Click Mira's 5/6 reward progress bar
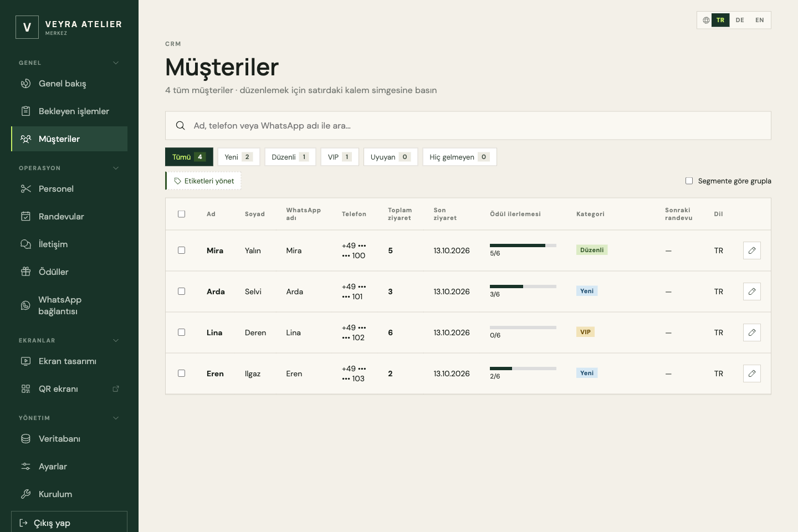This screenshot has height=532, width=798. [x=523, y=245]
